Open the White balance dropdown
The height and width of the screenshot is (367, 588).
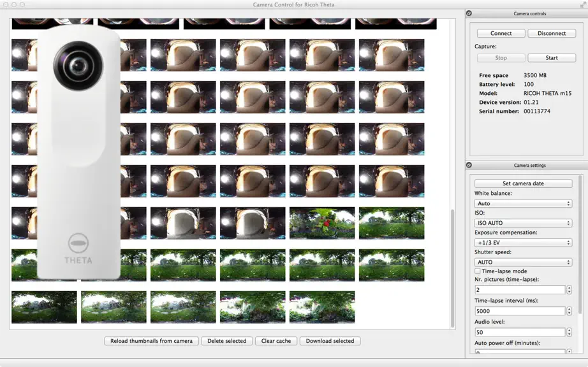523,203
